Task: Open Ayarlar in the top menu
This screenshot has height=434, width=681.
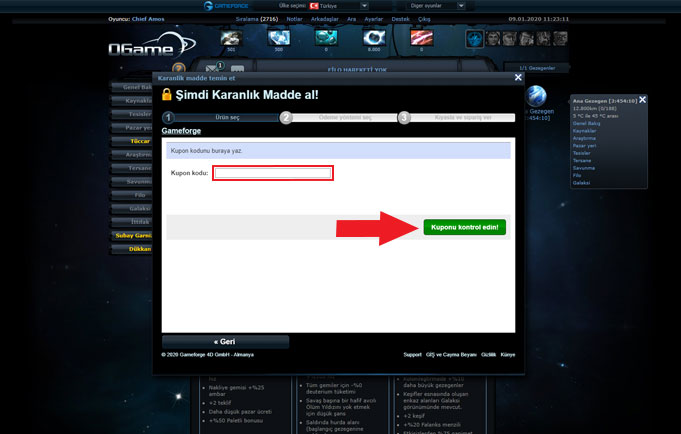Action: [x=374, y=19]
